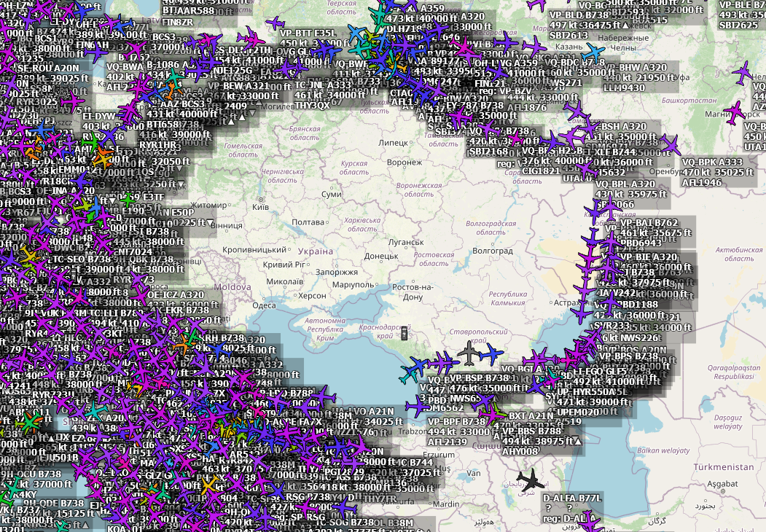Viewport: 766px width, 532px height.
Task: Select the VP-BPS B738 label
Action: click(x=628, y=356)
